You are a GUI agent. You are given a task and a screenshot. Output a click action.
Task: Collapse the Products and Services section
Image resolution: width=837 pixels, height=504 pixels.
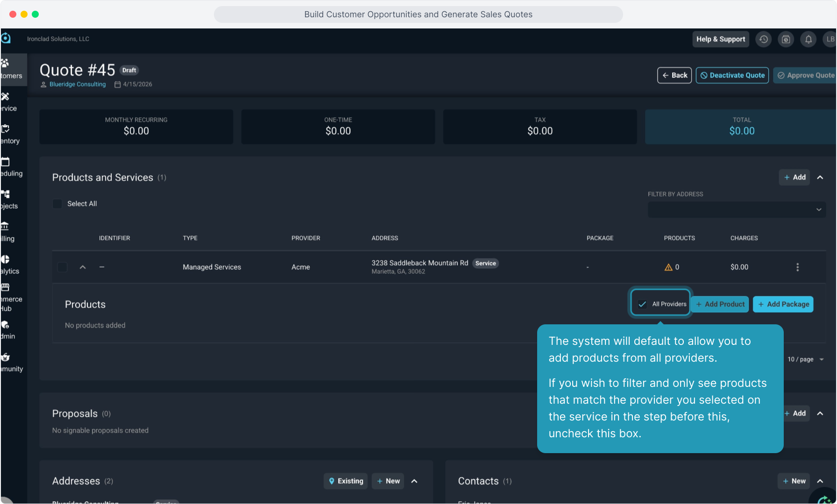pyautogui.click(x=820, y=177)
